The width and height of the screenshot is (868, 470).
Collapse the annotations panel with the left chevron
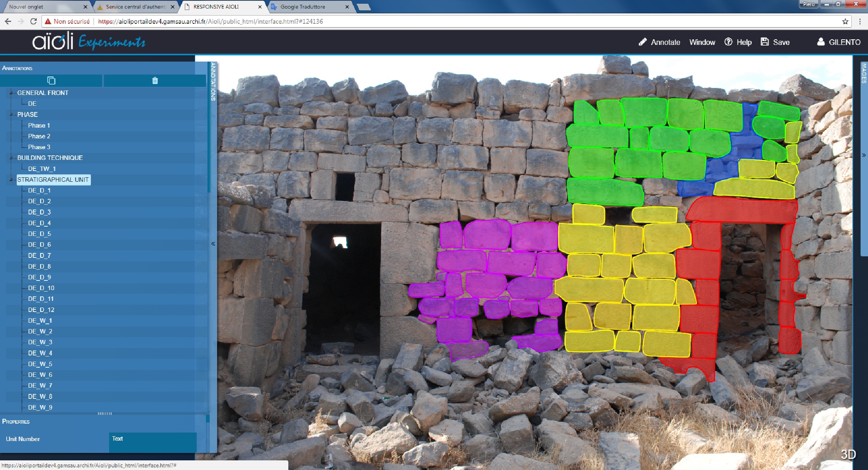tap(213, 244)
